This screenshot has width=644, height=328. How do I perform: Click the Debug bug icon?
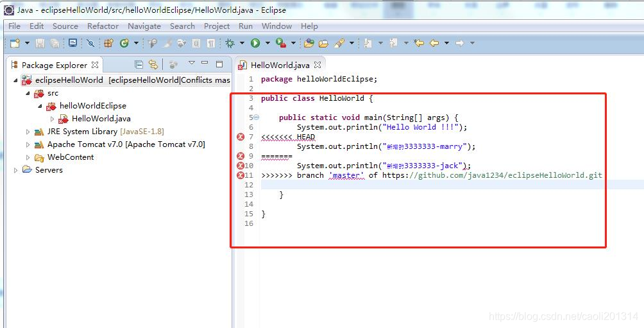click(x=230, y=43)
